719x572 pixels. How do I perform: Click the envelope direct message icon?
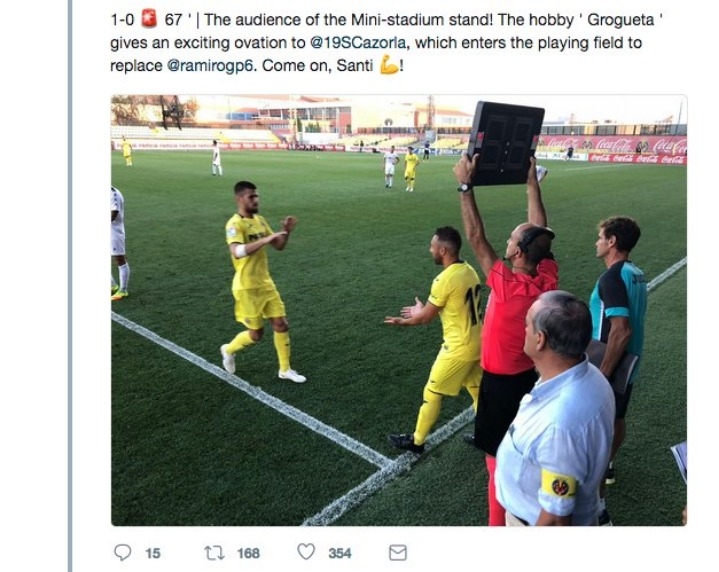point(398,552)
